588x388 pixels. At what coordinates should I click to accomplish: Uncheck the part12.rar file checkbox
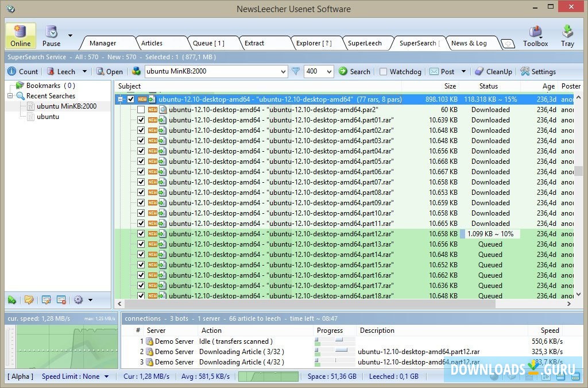[x=141, y=234]
